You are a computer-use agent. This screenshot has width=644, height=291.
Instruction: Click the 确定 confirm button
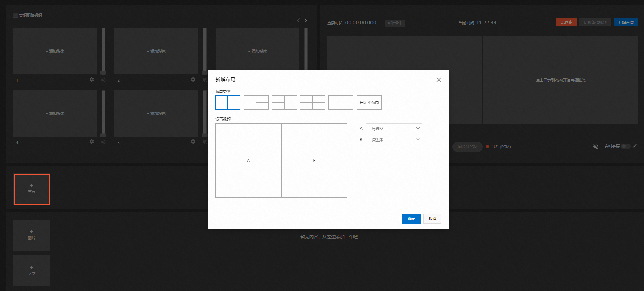(x=411, y=219)
